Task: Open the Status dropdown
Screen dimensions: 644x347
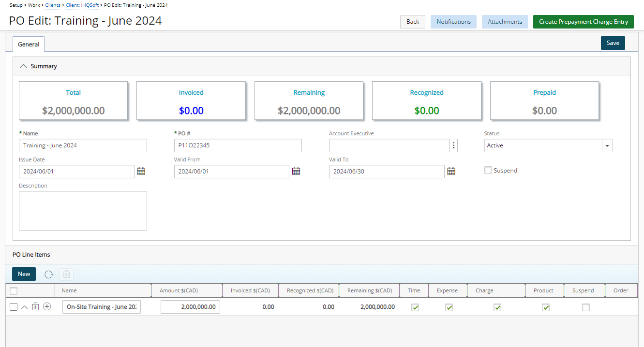Action: [607, 145]
